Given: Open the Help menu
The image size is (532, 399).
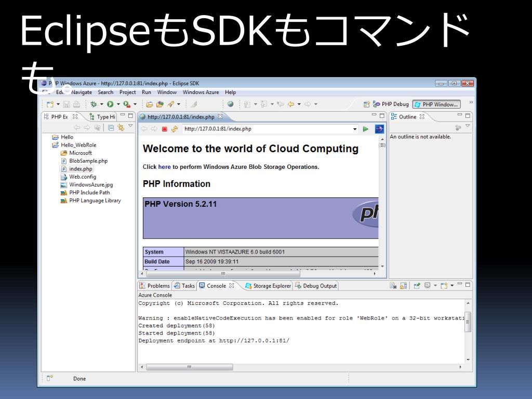Looking at the screenshot, I should tap(230, 92).
